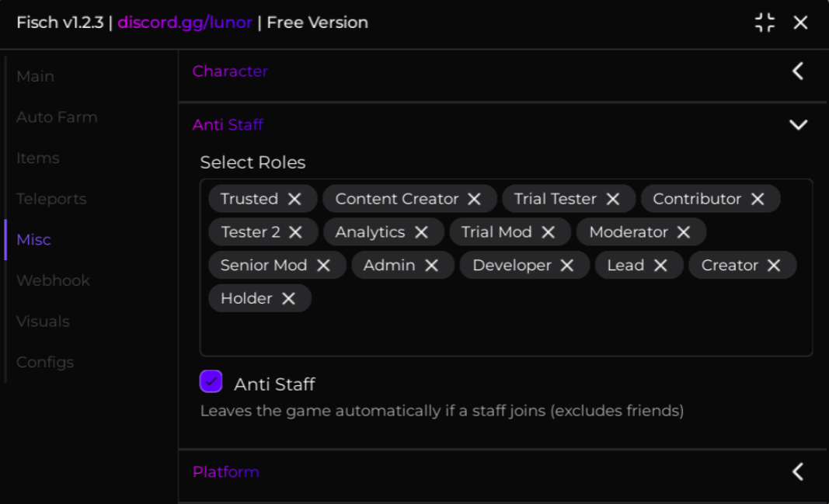Click the Creator chip label

[x=730, y=266]
